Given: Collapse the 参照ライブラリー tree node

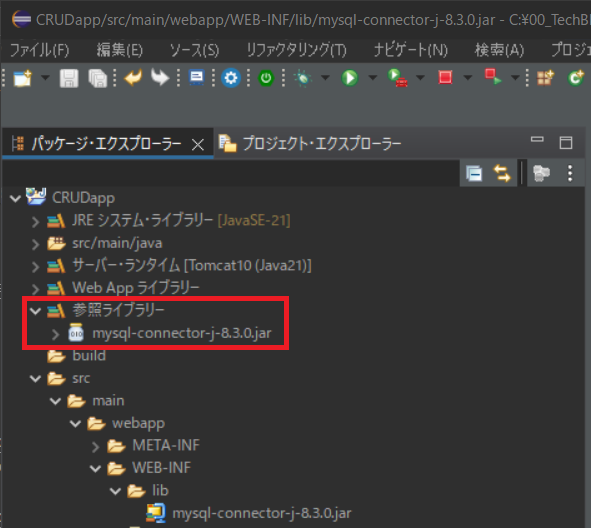Looking at the screenshot, I should coord(35,311).
